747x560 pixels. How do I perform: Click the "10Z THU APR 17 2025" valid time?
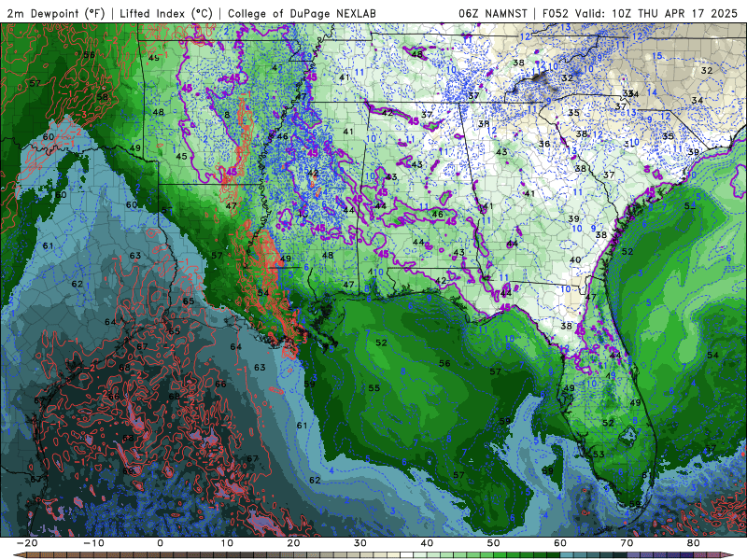(674, 13)
